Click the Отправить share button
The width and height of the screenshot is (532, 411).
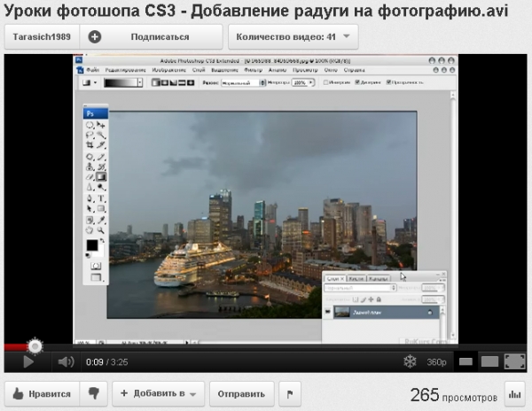(x=241, y=393)
